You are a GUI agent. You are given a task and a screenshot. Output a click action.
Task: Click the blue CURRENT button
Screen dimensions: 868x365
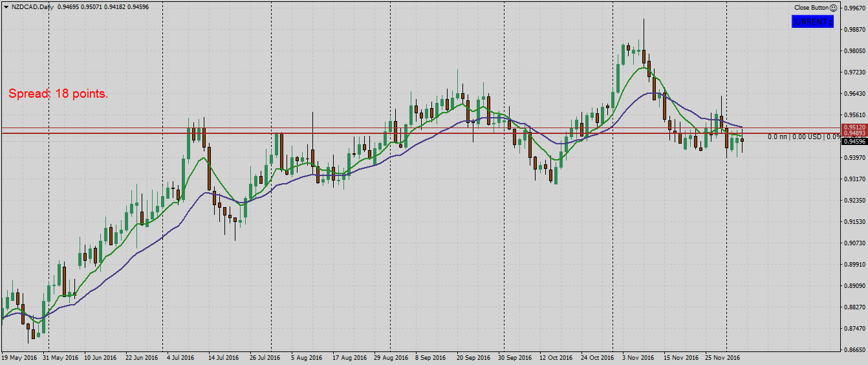click(x=812, y=21)
